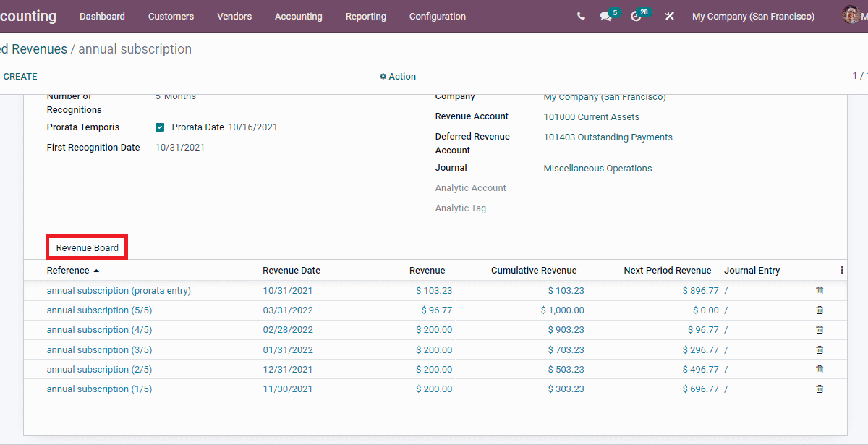Click the CREATE button
Viewport: 868px width, 445px height.
(x=20, y=76)
